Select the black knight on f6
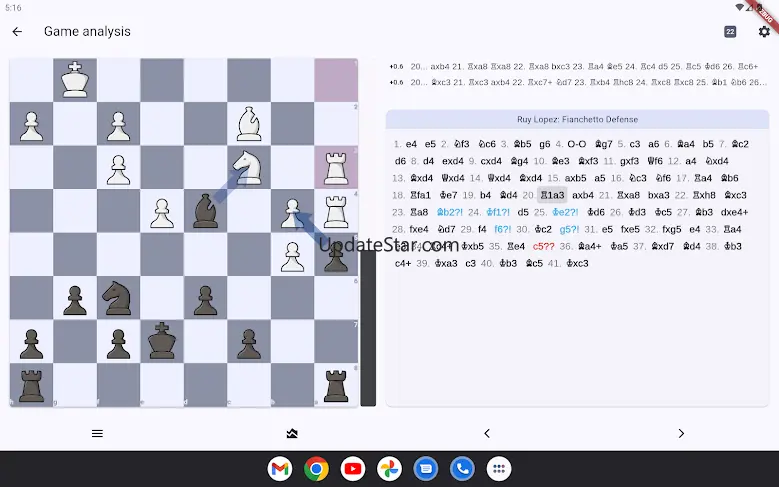This screenshot has height=487, width=779. pos(118,298)
